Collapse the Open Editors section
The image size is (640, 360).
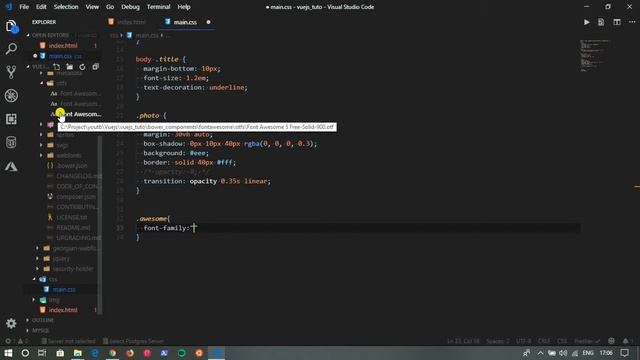[x=50, y=35]
